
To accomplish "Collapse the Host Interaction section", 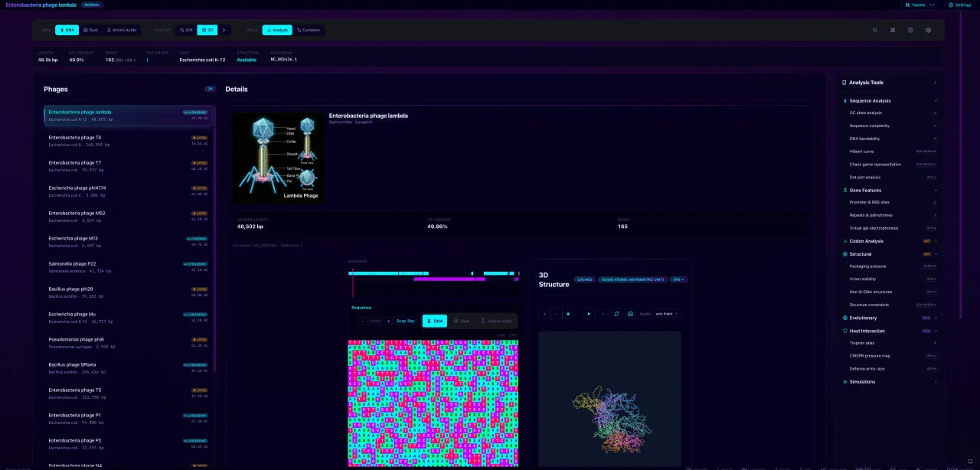I will pos(890,331).
